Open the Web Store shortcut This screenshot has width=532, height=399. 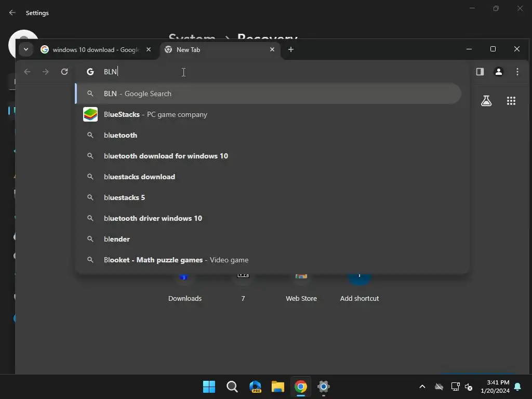pyautogui.click(x=301, y=288)
